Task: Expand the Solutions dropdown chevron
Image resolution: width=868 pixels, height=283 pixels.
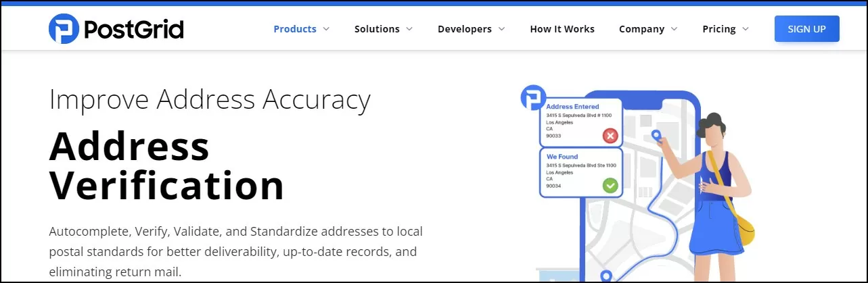Action: (x=409, y=29)
